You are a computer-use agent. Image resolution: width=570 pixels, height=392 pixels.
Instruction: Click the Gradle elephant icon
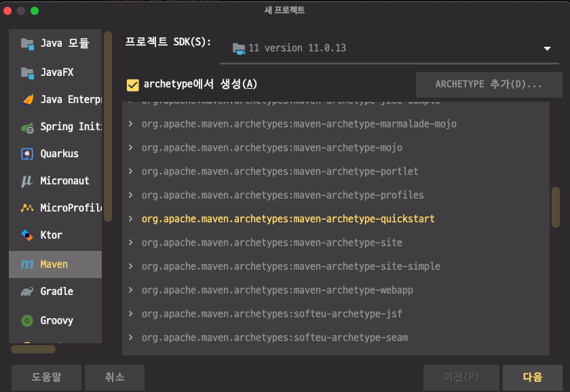pos(27,292)
